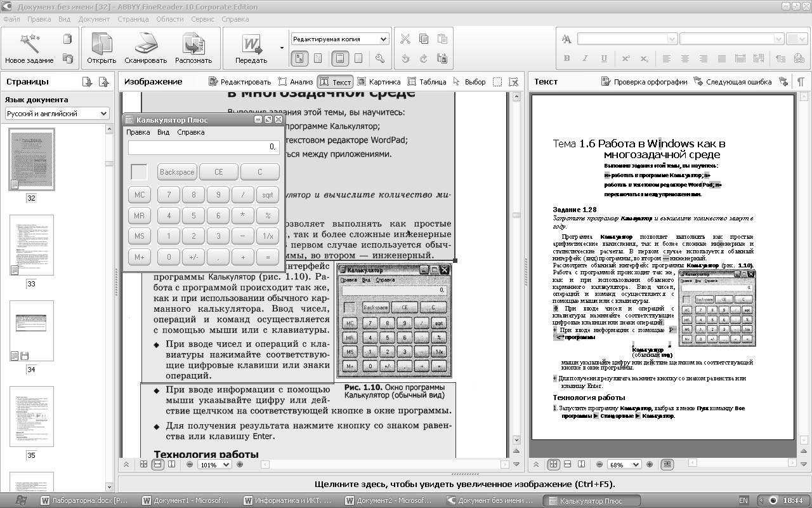The width and height of the screenshot is (812, 508).
Task: Zoom in image pane with plus
Action: coord(240,464)
